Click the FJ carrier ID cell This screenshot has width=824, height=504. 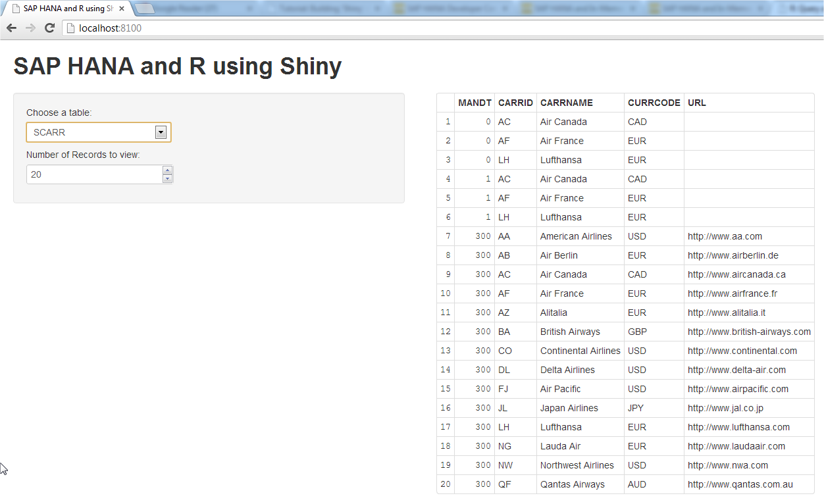coord(515,389)
